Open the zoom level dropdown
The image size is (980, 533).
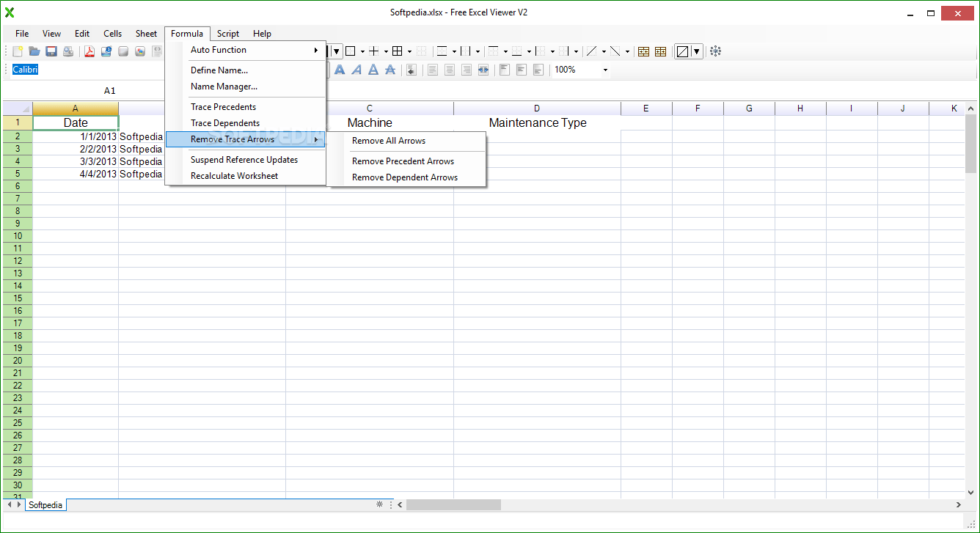(604, 70)
